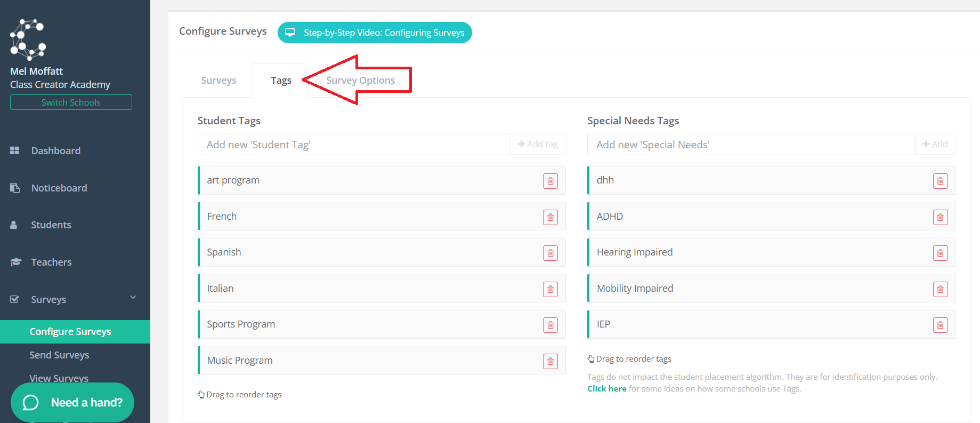Delete the Spanish student tag
Image resolution: width=980 pixels, height=423 pixels.
click(x=550, y=253)
